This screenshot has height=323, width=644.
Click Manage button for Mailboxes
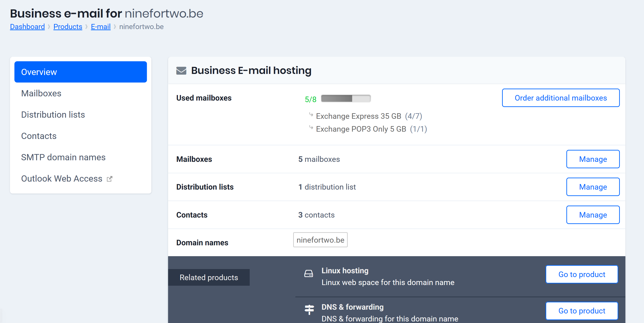593,159
